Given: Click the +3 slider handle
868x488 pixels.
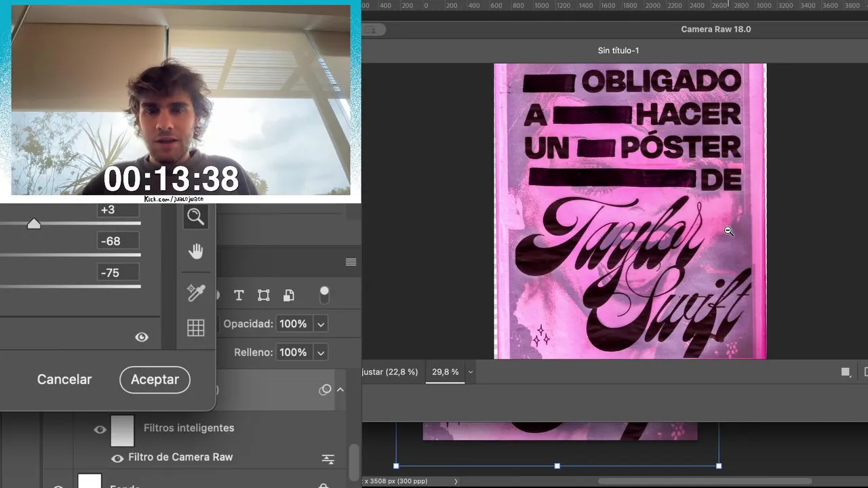Looking at the screenshot, I should [x=34, y=224].
